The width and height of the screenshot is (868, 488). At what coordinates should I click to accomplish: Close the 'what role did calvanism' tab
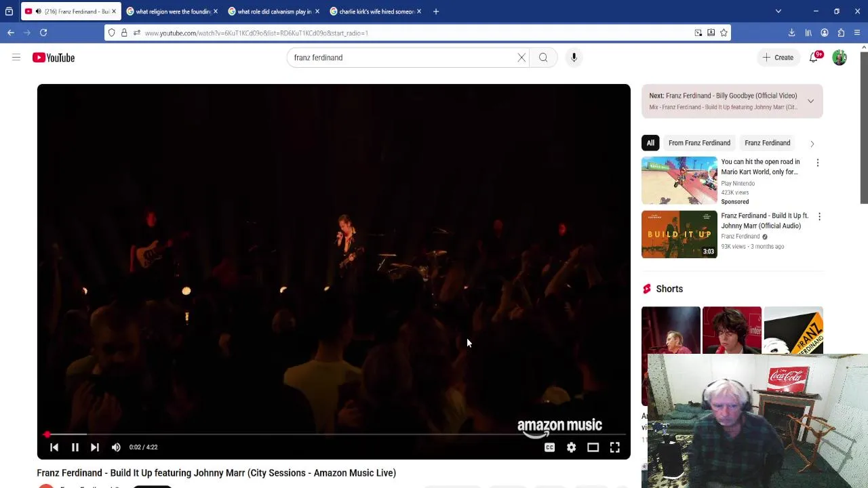click(317, 12)
